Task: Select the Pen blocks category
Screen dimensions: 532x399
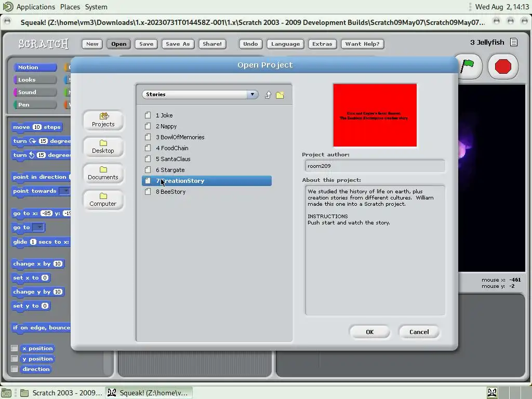Action: 35,104
